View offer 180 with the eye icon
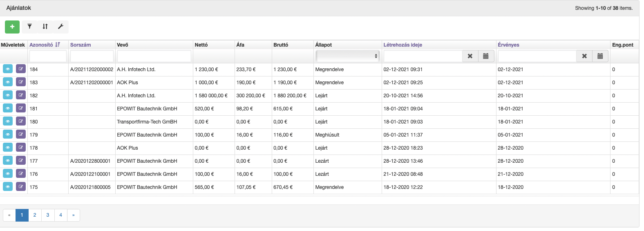 [8, 121]
